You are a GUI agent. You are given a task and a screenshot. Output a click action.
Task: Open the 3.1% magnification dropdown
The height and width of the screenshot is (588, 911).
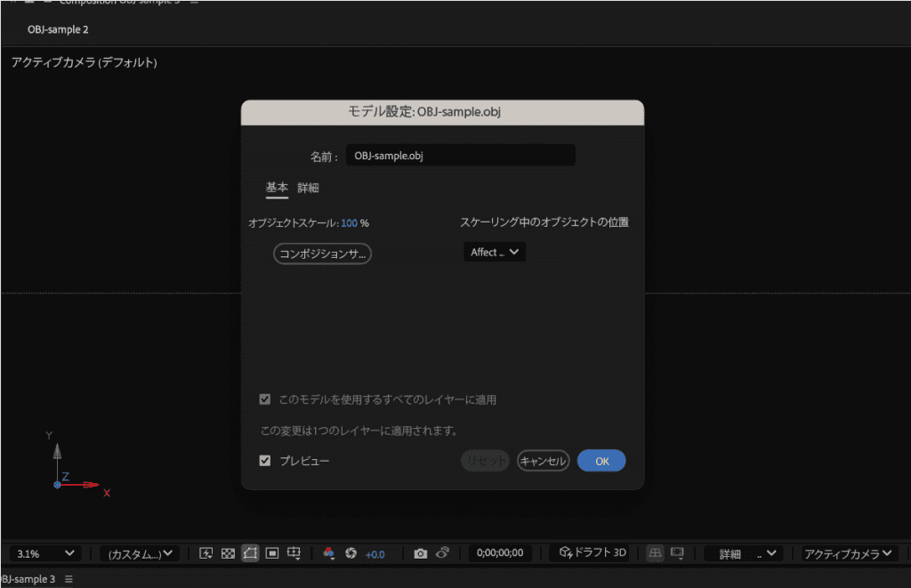click(44, 553)
